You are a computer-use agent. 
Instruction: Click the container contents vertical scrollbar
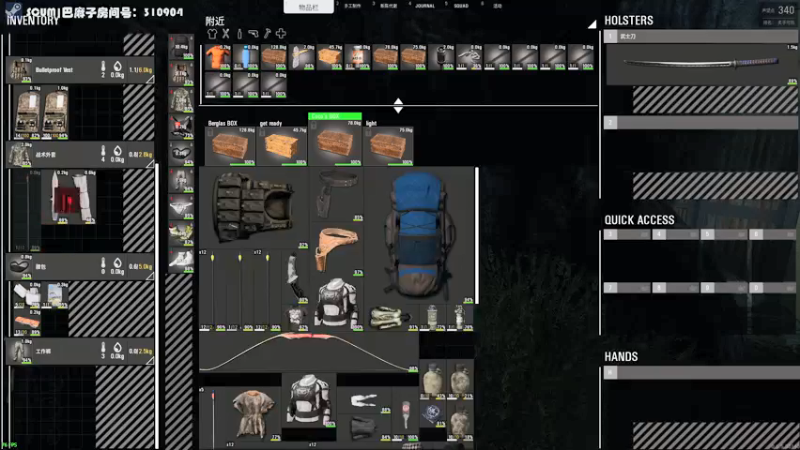[x=477, y=236]
